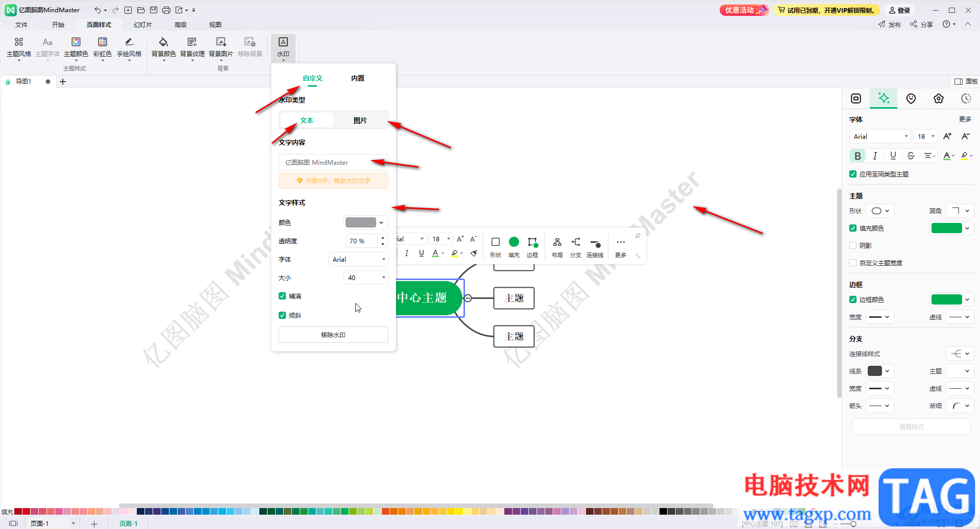Toggle italic in right font panel

pos(875,156)
